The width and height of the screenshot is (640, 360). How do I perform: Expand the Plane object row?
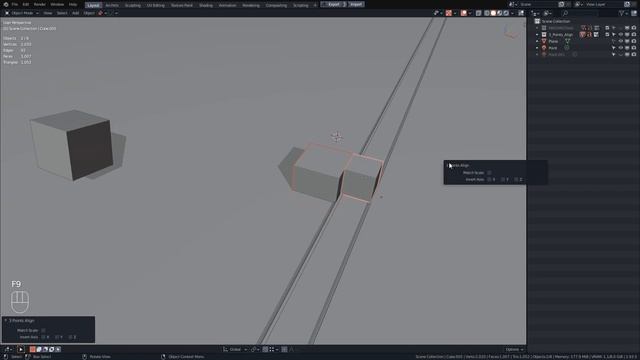pyautogui.click(x=537, y=41)
